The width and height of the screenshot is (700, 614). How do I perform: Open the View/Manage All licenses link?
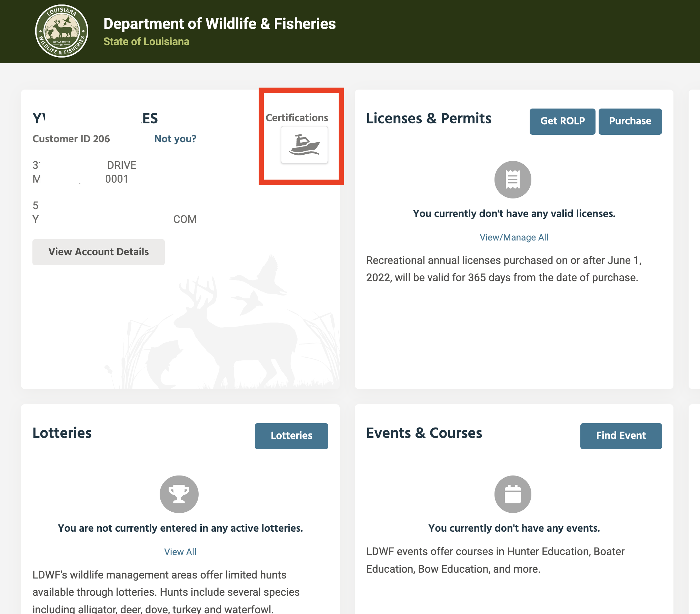click(x=514, y=237)
